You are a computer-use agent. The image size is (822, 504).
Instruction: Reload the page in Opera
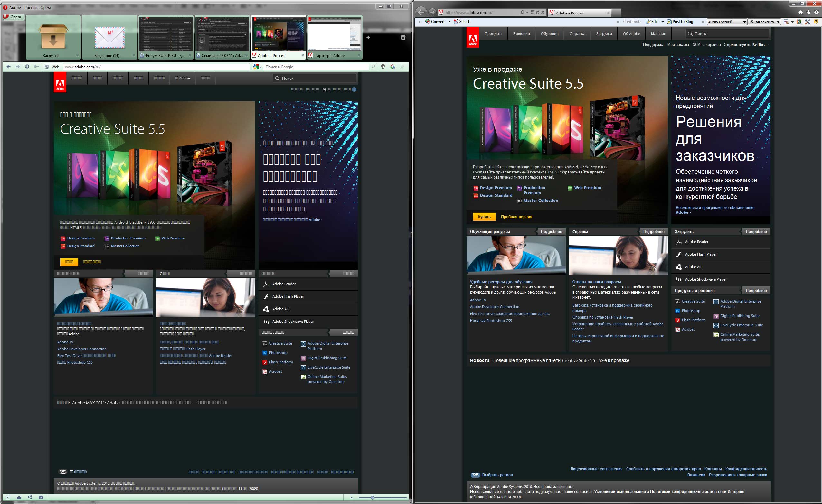(27, 67)
